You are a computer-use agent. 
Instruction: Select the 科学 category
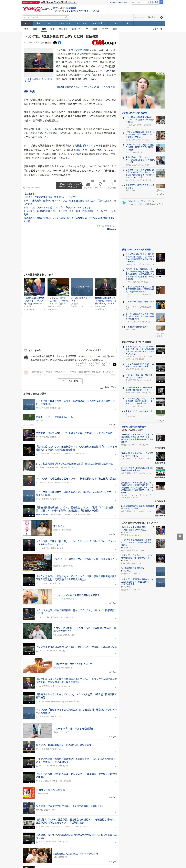(x=95, y=29)
